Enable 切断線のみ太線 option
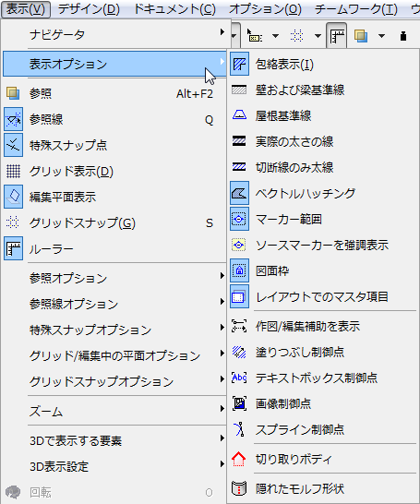The width and height of the screenshot is (420, 504). point(324,167)
